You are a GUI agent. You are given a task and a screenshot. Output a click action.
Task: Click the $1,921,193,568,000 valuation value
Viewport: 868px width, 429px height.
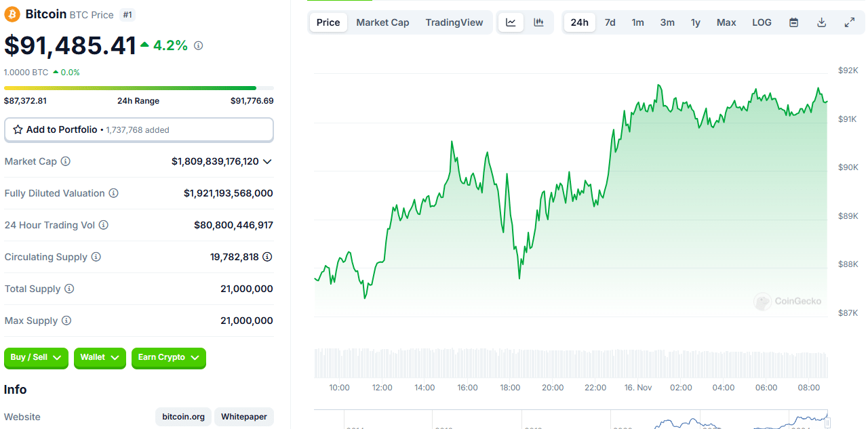point(229,193)
